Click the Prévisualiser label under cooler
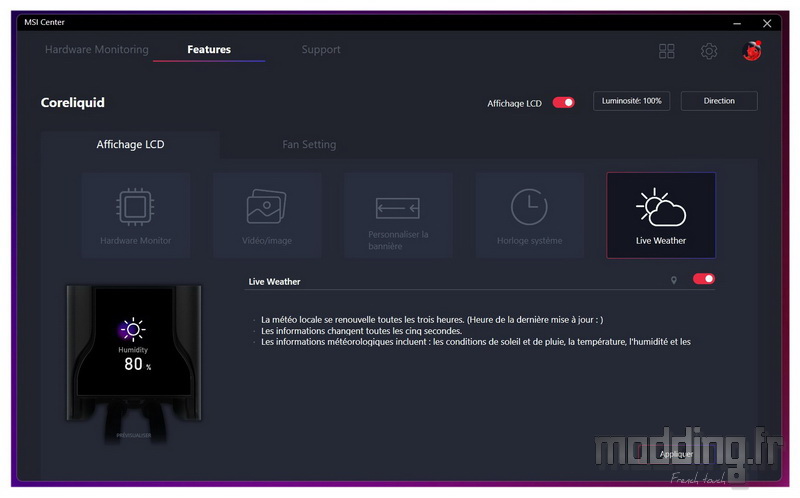 134,435
